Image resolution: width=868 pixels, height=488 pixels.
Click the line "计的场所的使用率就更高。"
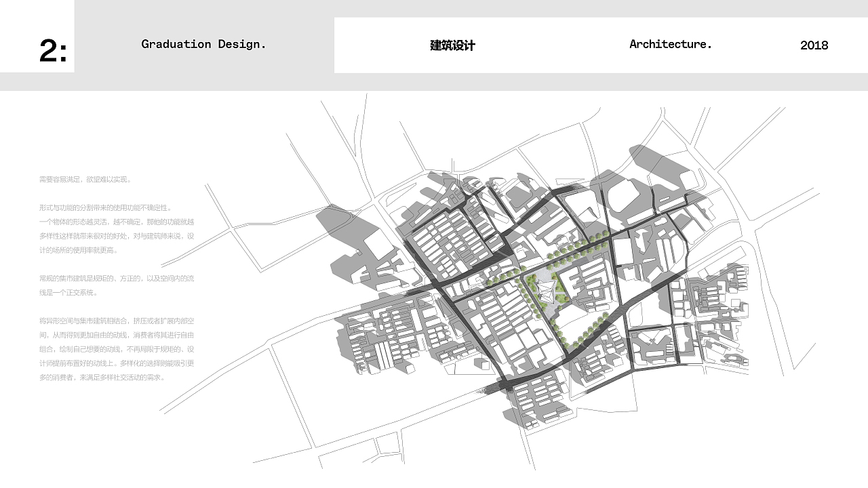pyautogui.click(x=79, y=250)
